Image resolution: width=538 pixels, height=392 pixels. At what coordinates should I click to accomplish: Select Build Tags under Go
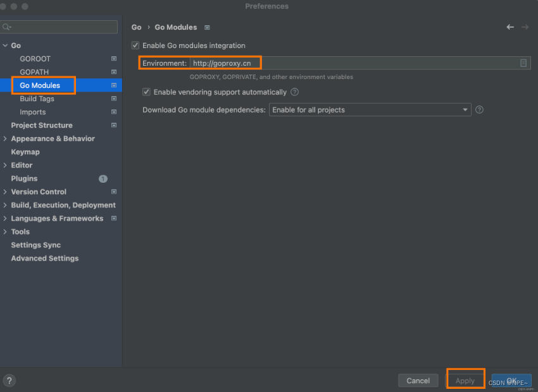coord(37,99)
